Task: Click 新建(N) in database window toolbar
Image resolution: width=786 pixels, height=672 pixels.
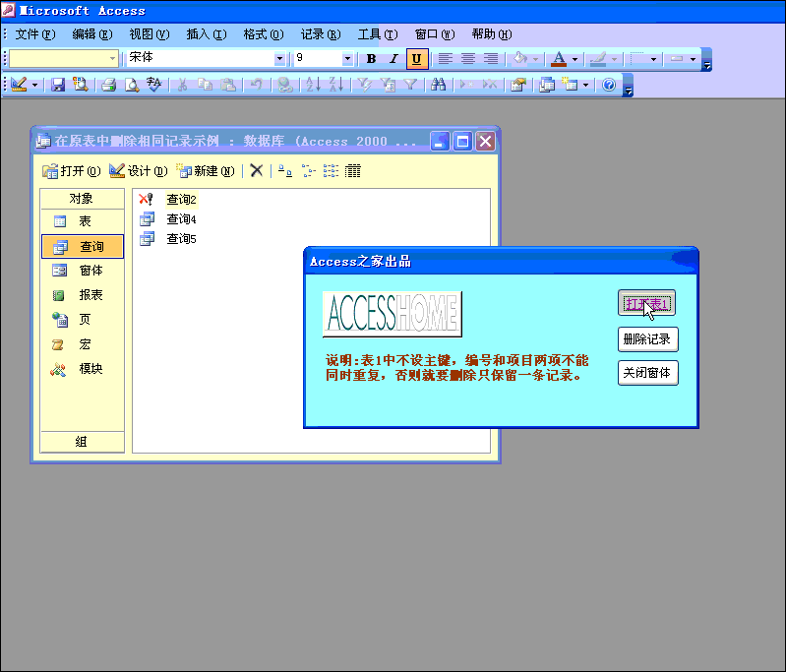Action: click(206, 171)
